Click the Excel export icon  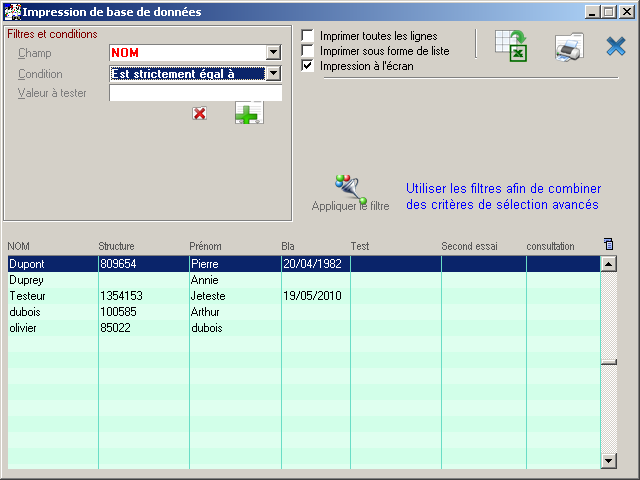tap(511, 46)
